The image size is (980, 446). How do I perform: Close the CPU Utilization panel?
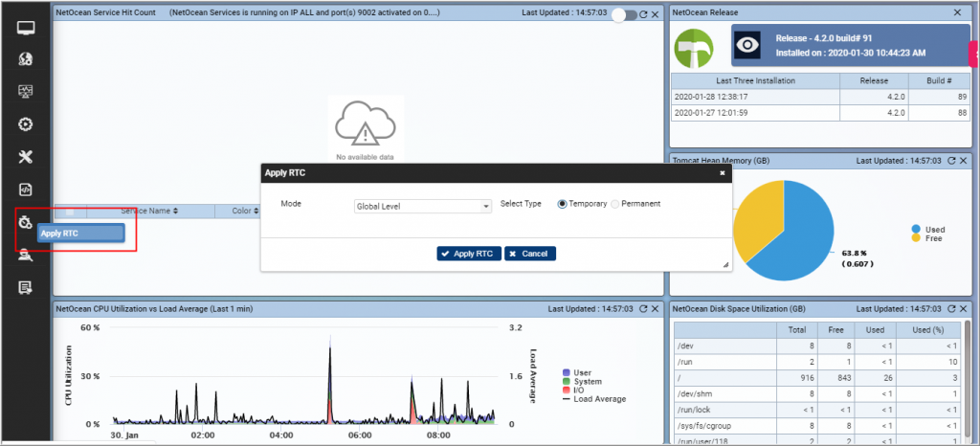click(x=655, y=308)
